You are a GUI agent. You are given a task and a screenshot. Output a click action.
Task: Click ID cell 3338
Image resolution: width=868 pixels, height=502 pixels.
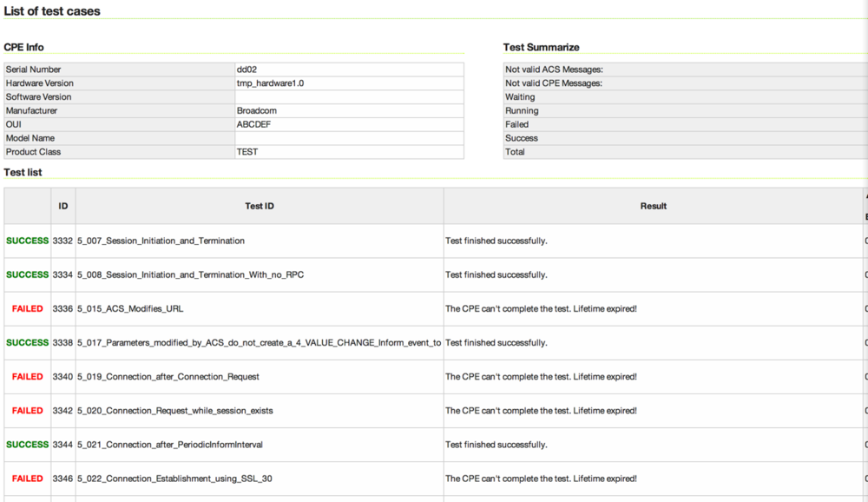tap(62, 343)
